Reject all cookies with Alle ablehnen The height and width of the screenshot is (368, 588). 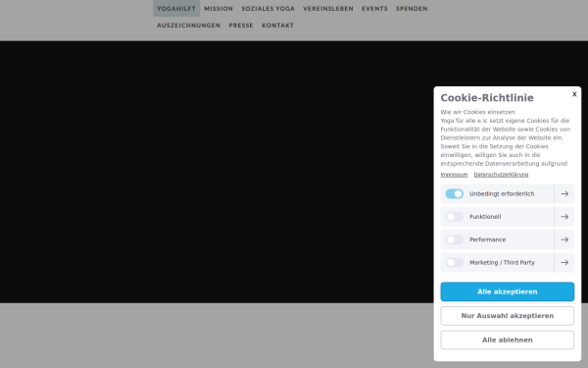click(x=507, y=340)
